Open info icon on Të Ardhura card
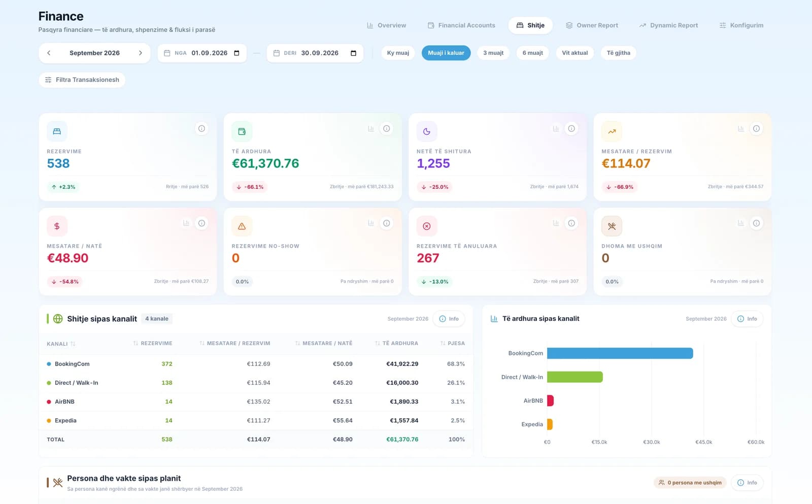This screenshot has height=504, width=812. click(387, 128)
